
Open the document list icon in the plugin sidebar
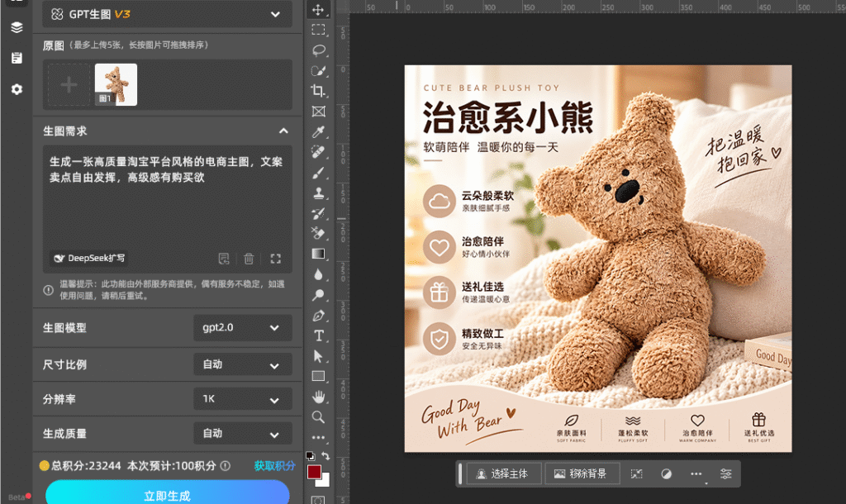(x=17, y=58)
